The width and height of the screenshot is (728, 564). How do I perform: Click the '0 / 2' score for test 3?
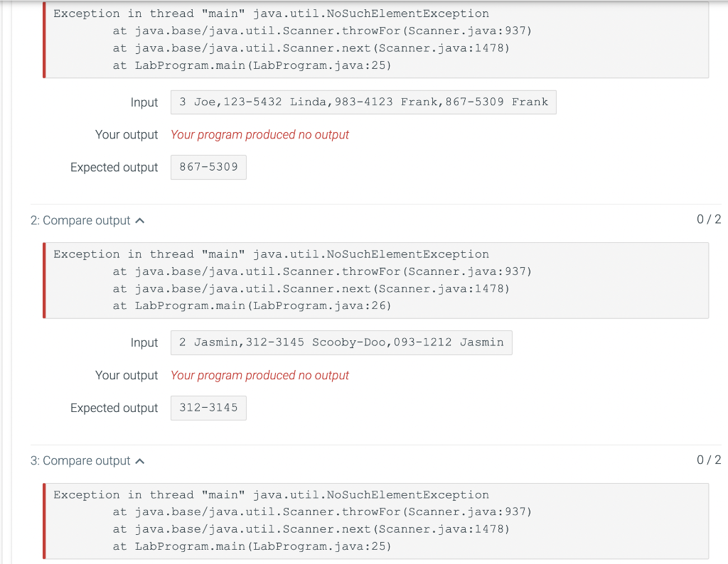[708, 460]
